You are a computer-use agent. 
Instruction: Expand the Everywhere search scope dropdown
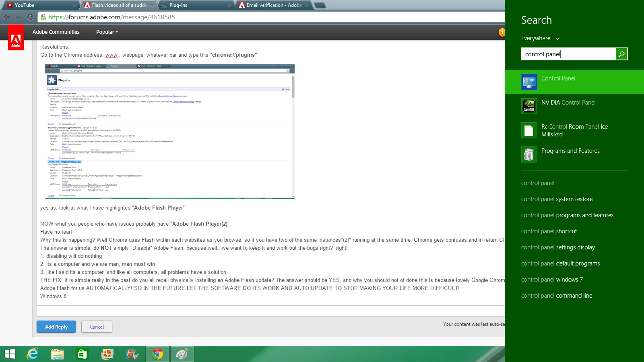point(540,38)
